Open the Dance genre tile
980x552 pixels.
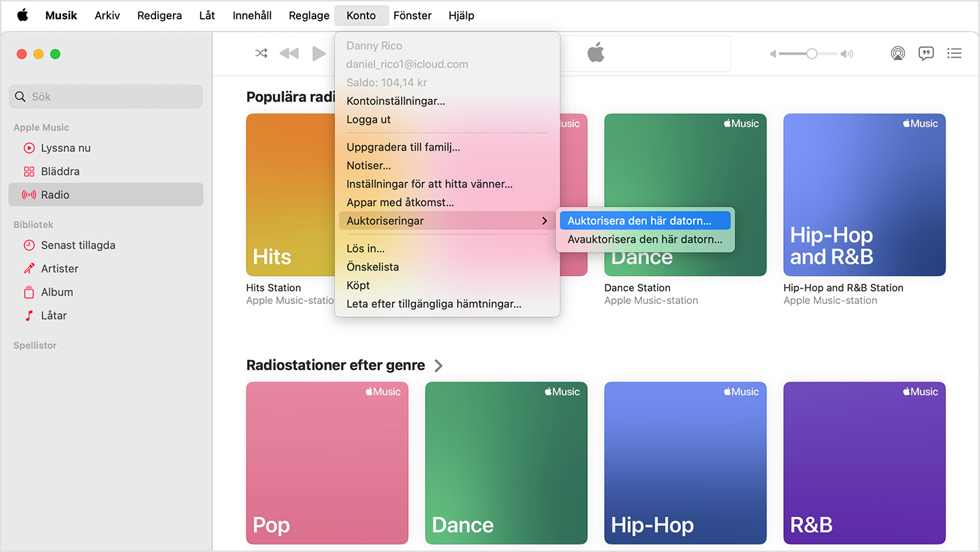(x=506, y=463)
